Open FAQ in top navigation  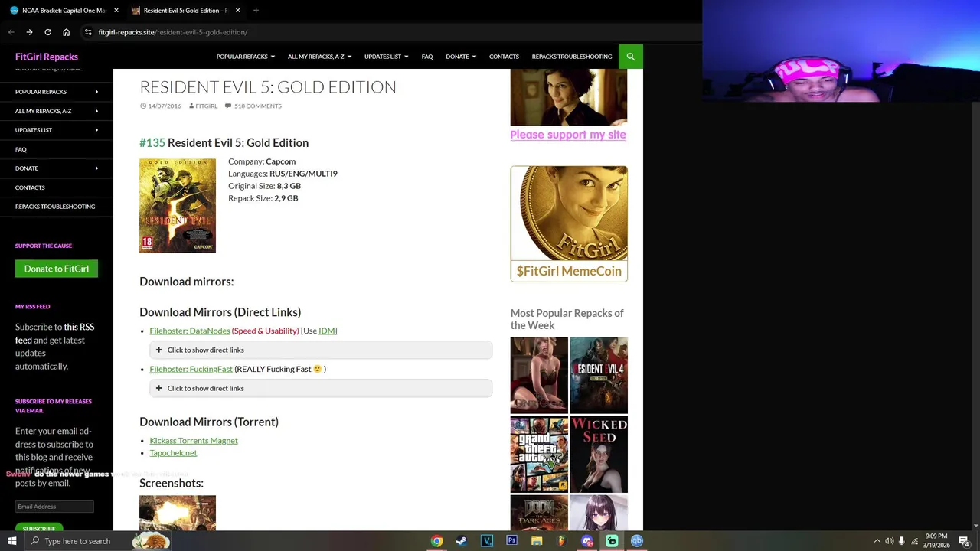[427, 57]
